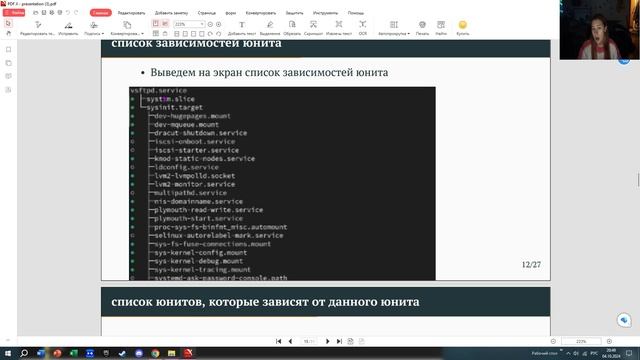
Task: Open Windows taskbar search
Action: click(24, 353)
